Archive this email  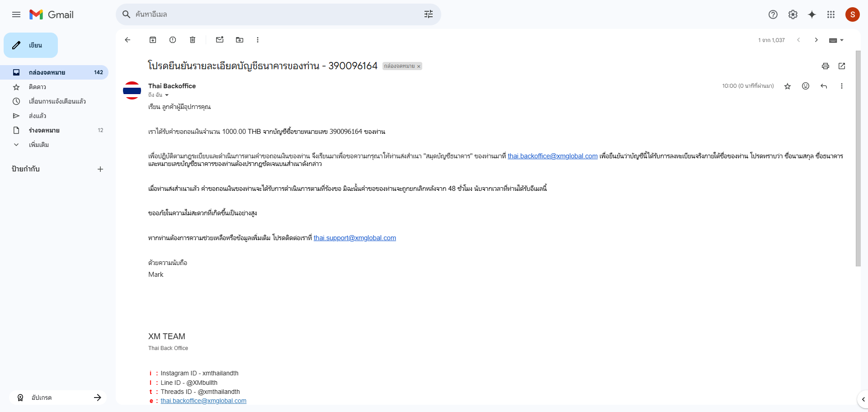153,40
